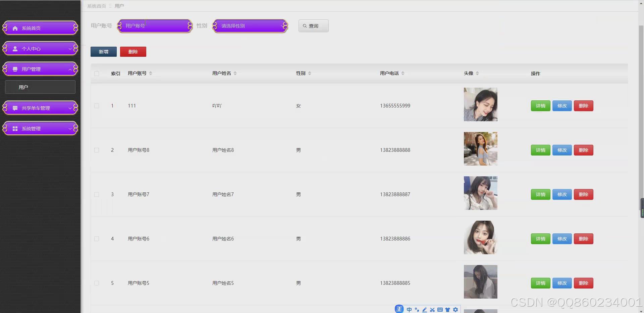Open 详情 for 用户账号7
Screen dimensions: 644x313
541,194
